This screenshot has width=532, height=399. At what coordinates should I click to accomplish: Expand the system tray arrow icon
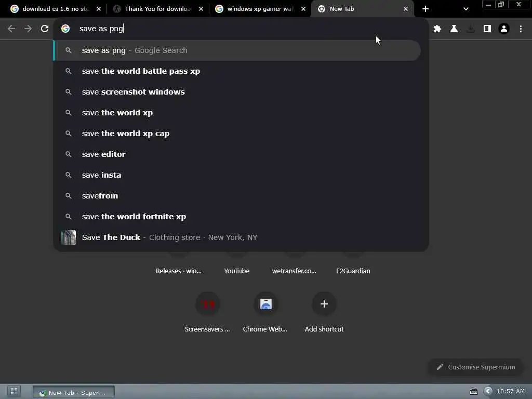point(488,391)
